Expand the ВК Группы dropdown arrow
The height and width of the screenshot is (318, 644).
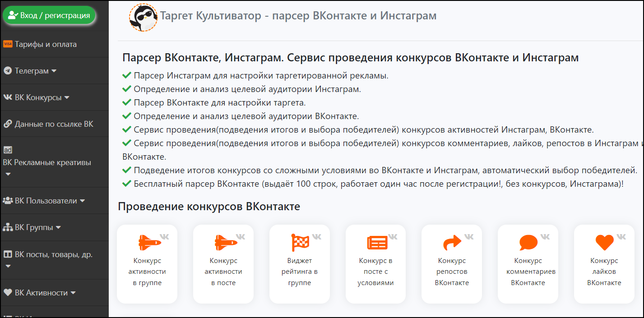tap(58, 227)
